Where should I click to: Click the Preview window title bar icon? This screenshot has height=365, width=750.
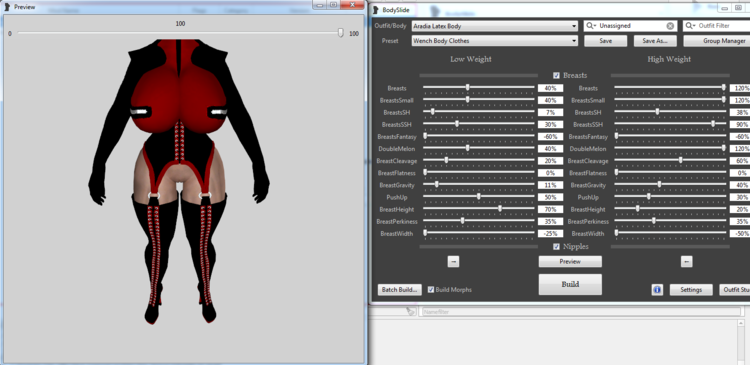[7, 7]
